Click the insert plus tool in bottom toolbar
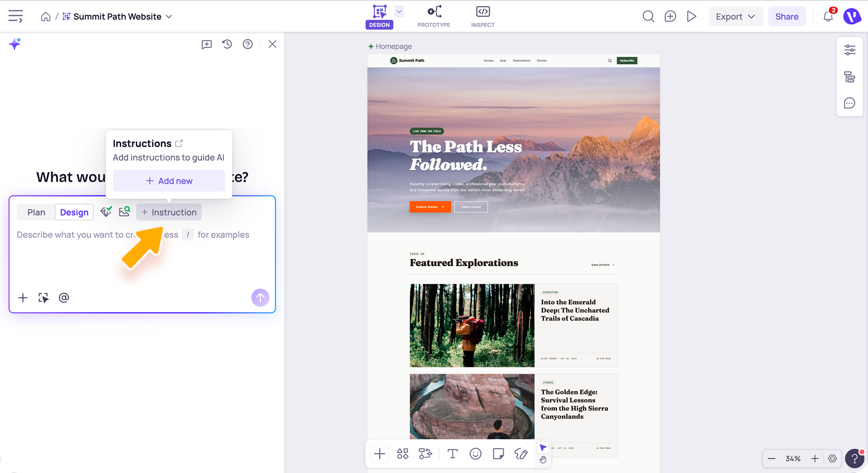The image size is (868, 473). pos(380,454)
